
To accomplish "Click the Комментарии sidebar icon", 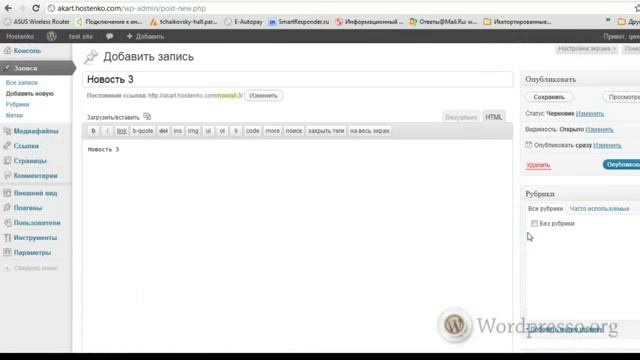I will [x=7, y=176].
